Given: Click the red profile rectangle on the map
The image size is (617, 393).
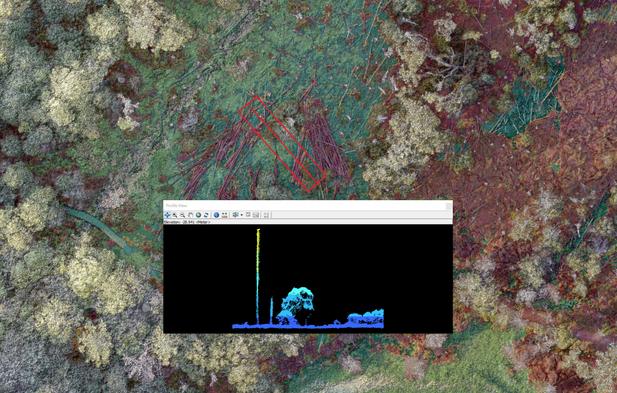Looking at the screenshot, I should coord(282,144).
